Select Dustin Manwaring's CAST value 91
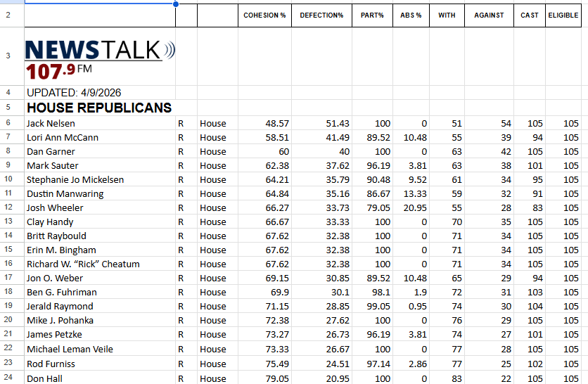Viewport: 588px width, 384px height. coord(529,193)
